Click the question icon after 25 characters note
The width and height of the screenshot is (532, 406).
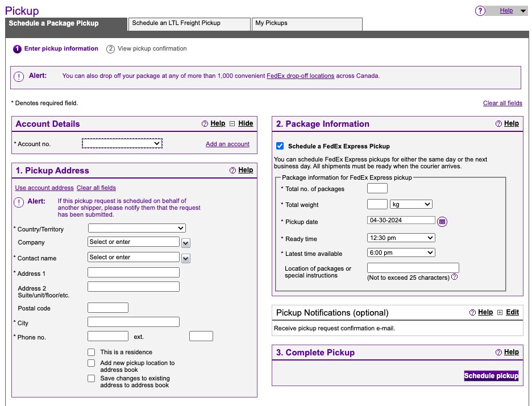(455, 277)
